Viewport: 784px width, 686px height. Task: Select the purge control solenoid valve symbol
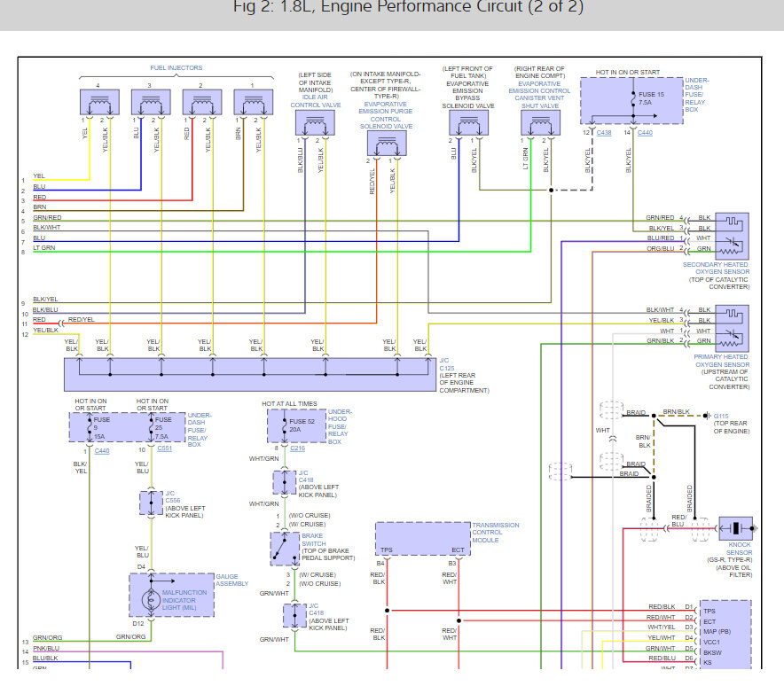[387, 144]
